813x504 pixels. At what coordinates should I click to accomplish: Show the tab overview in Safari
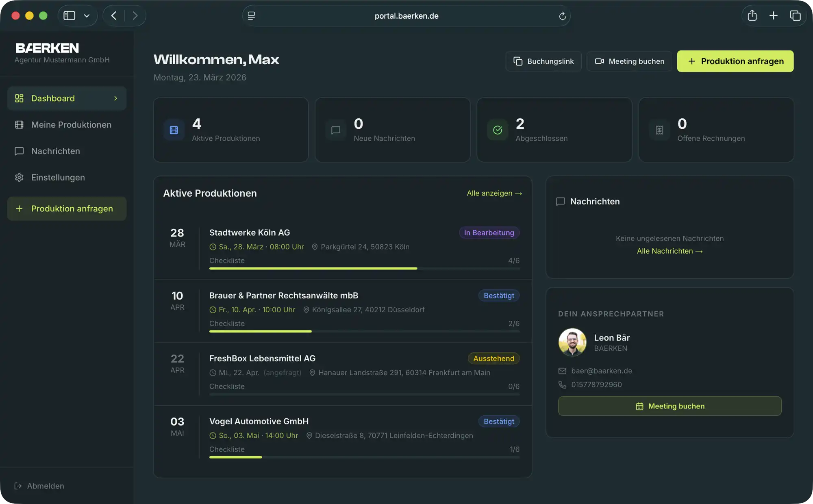click(795, 16)
